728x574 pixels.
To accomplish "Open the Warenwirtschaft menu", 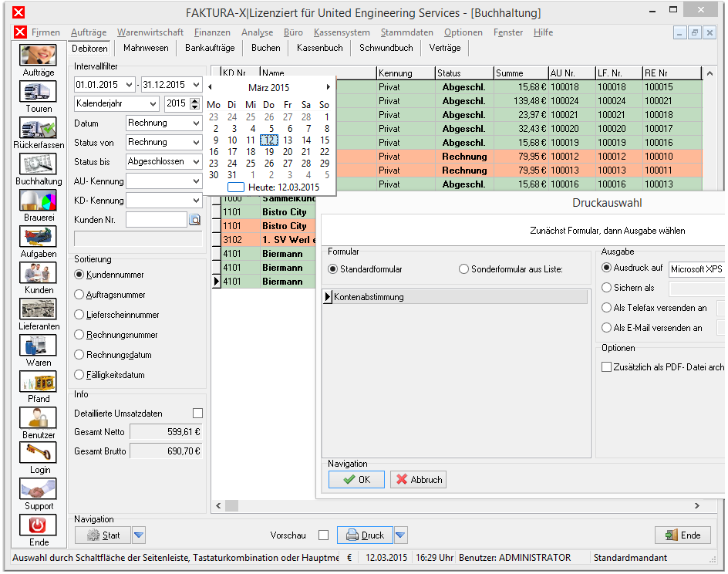I will pyautogui.click(x=150, y=32).
